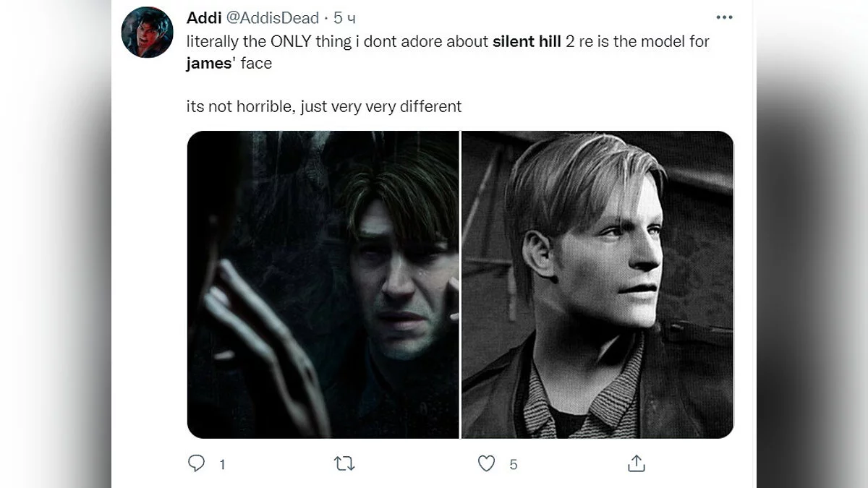Open the Addi display name link

point(204,17)
